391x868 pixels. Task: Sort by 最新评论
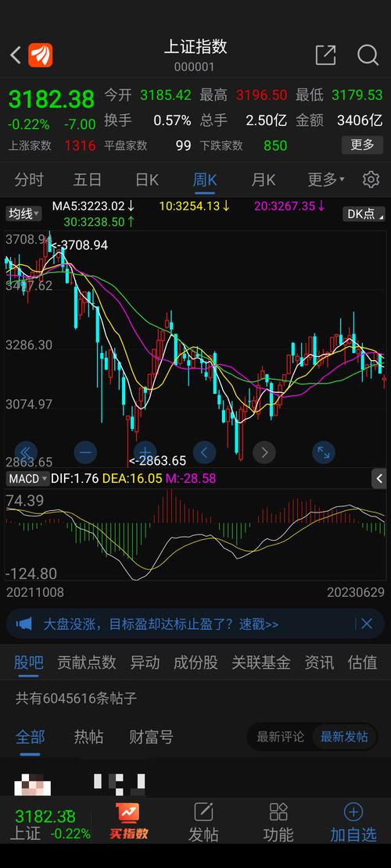(280, 737)
